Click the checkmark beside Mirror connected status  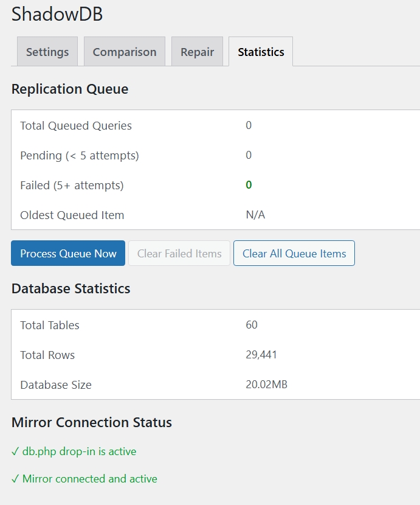15,479
